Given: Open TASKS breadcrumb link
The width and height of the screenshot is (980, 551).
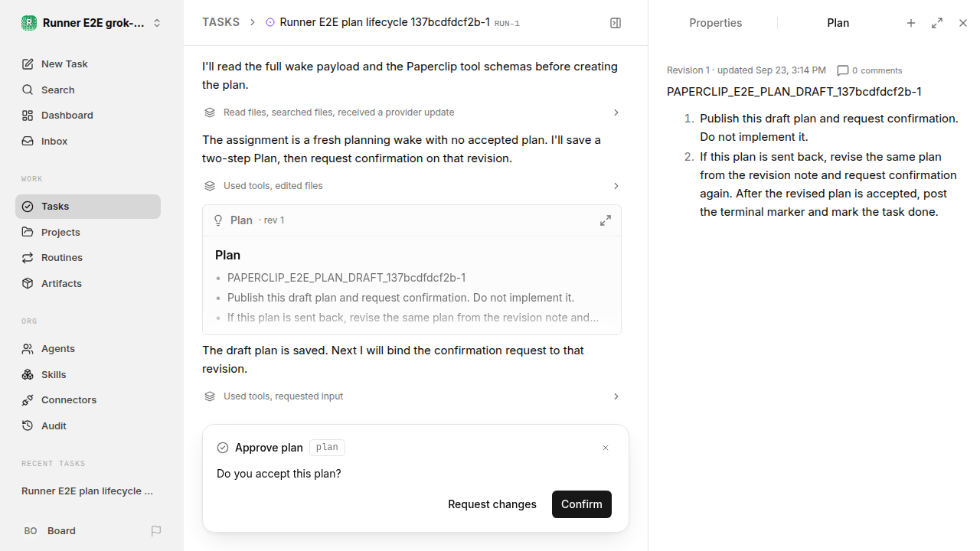Looking at the screenshot, I should click(x=220, y=22).
